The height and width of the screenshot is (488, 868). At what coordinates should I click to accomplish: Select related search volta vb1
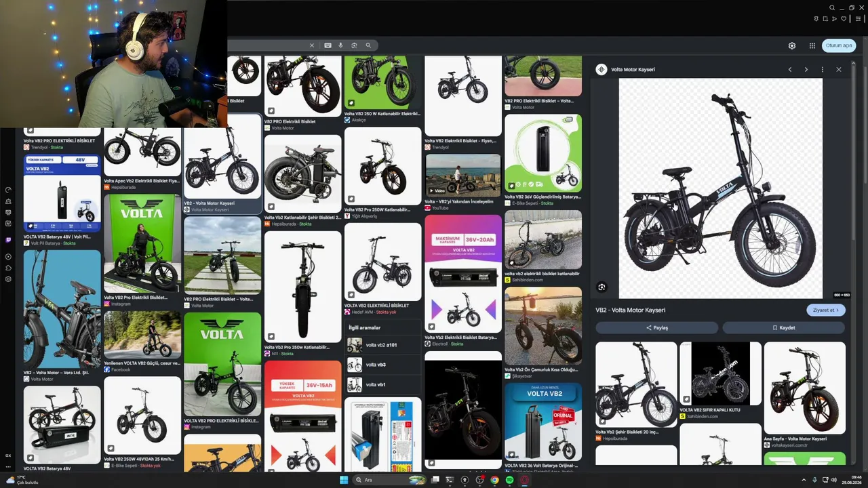(383, 384)
